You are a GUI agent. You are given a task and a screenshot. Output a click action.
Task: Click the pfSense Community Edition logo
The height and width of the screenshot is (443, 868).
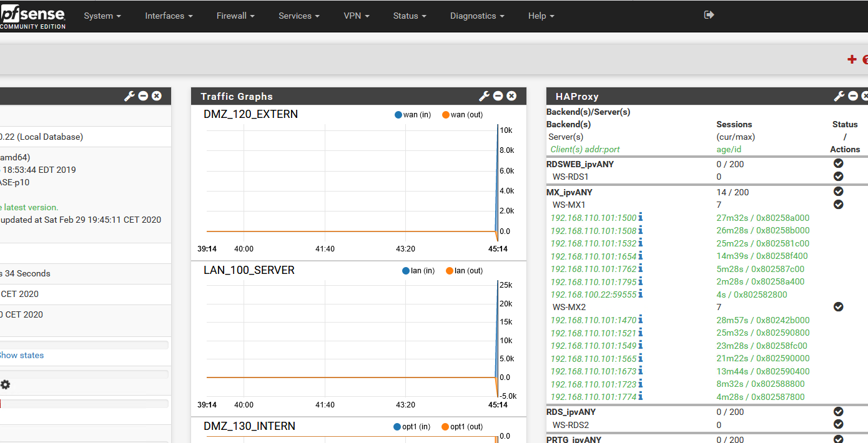32,16
